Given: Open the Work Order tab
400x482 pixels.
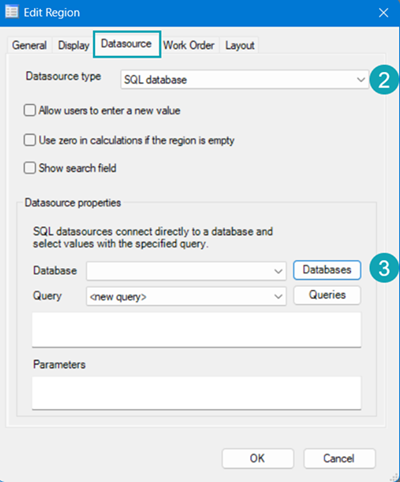Looking at the screenshot, I should coord(189,45).
